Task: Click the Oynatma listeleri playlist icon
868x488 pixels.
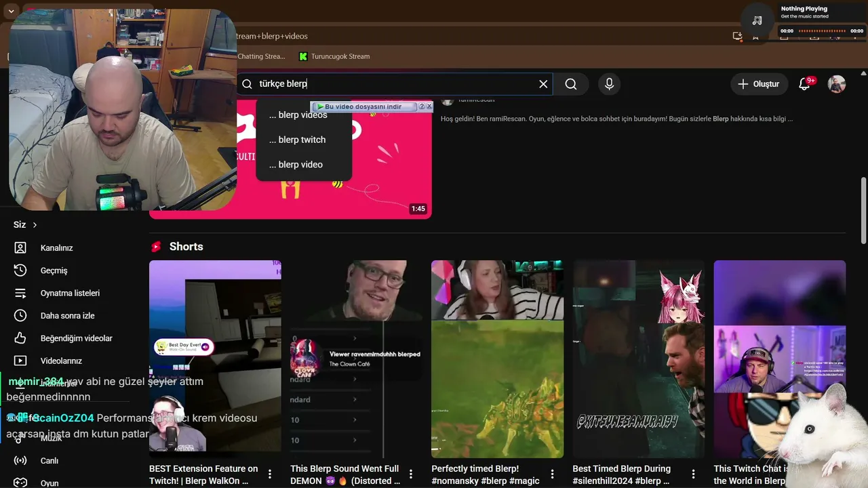Action: point(20,293)
